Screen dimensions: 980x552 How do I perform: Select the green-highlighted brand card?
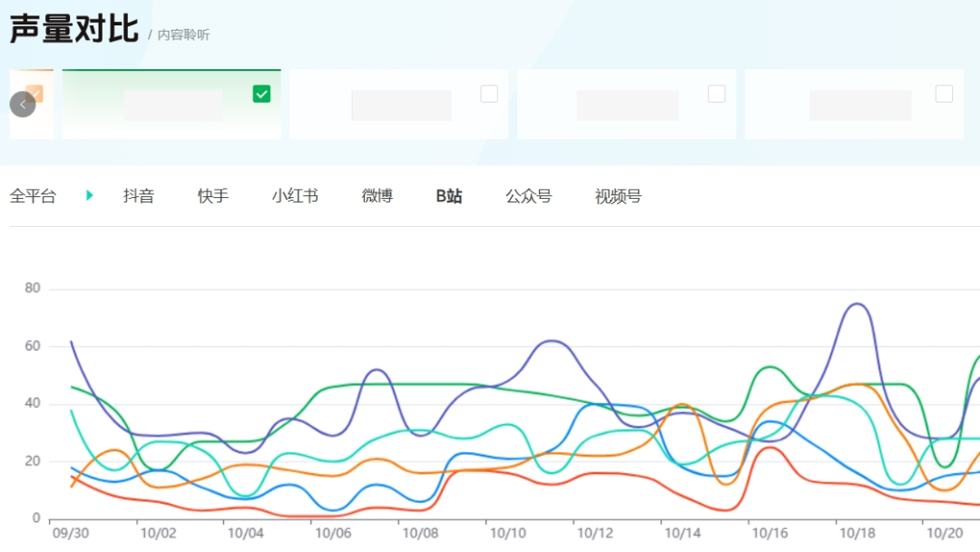[x=171, y=103]
